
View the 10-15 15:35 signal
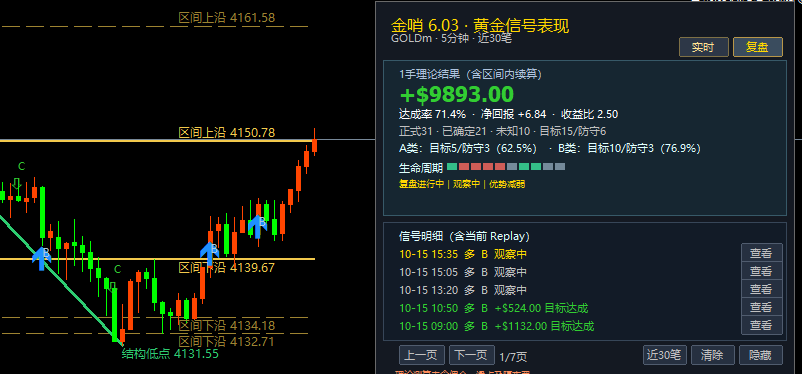(x=762, y=253)
